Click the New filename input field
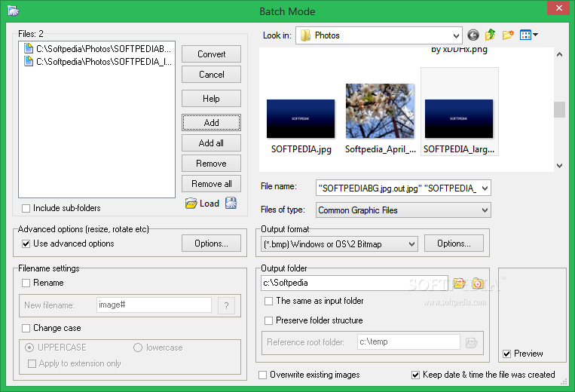This screenshot has height=392, width=575. pos(154,305)
